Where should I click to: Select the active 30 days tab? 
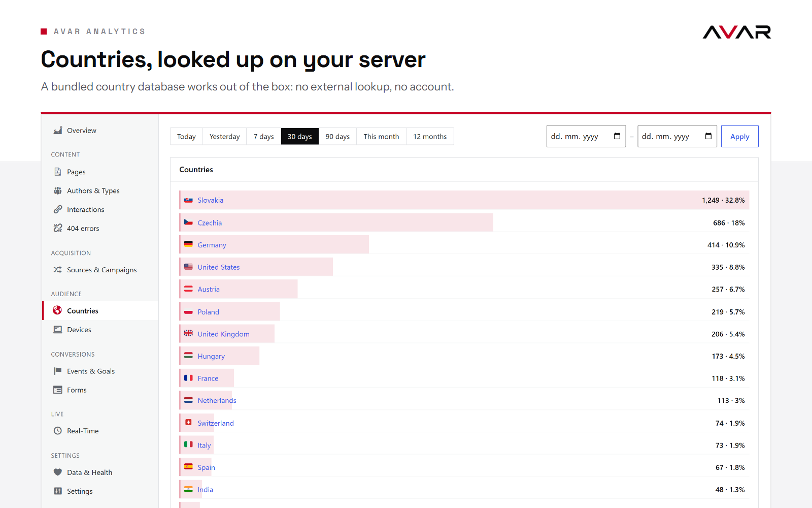(x=300, y=136)
